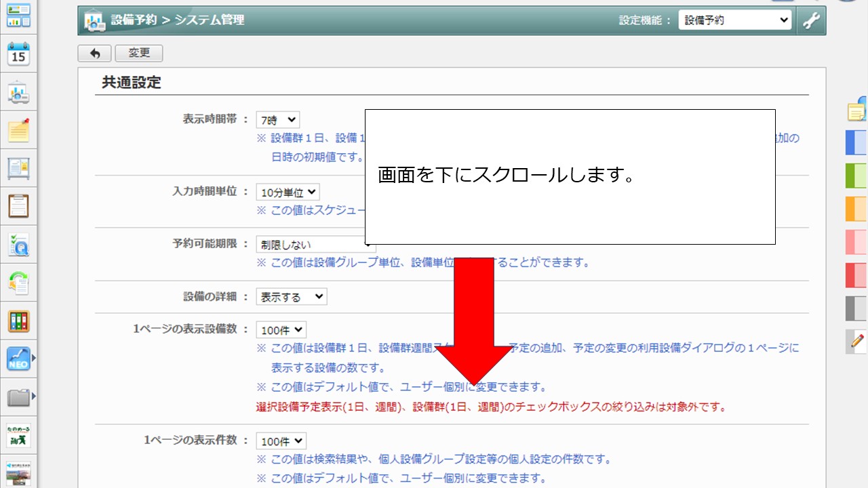Open the bulletin board icon in sidebar
868x488 pixels.
click(x=18, y=167)
